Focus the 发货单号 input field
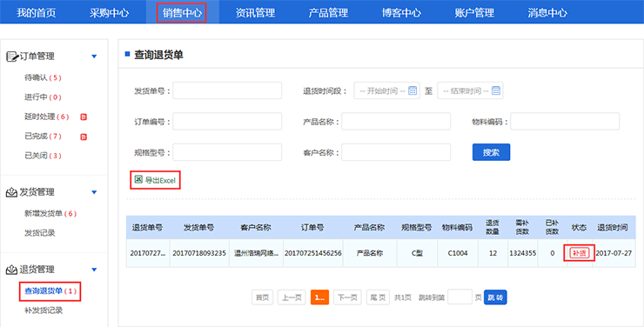Viewport: 644px width, 327px height. 227,90
